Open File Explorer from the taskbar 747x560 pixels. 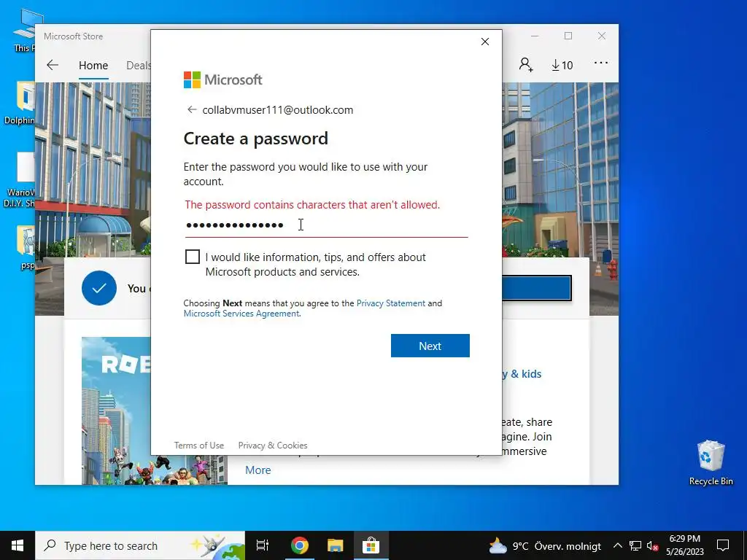point(335,545)
